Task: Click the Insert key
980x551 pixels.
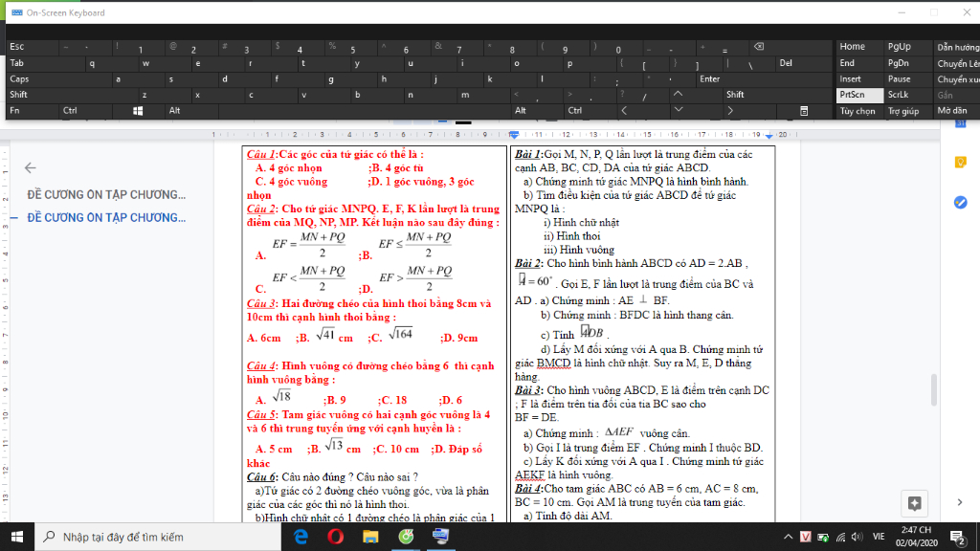Action: tap(860, 79)
